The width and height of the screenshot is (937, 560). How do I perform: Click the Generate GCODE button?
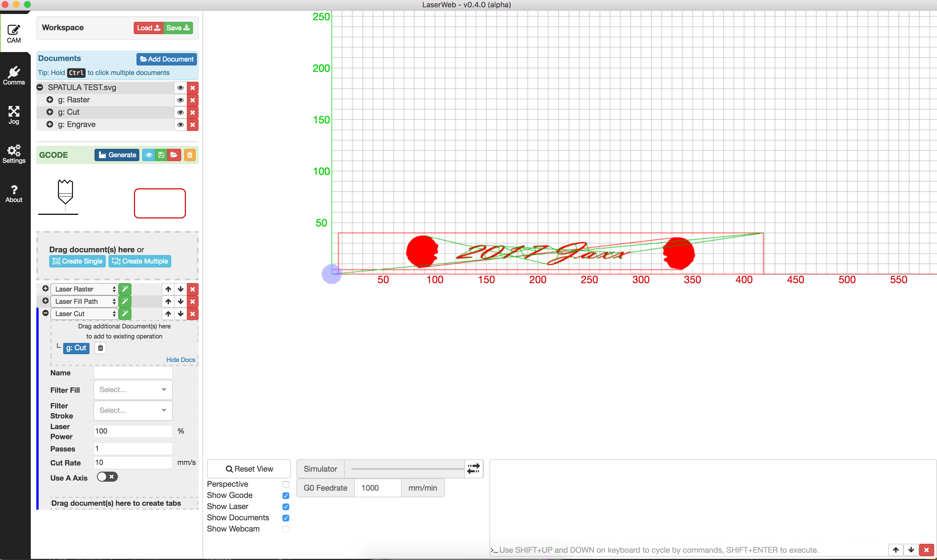[117, 155]
